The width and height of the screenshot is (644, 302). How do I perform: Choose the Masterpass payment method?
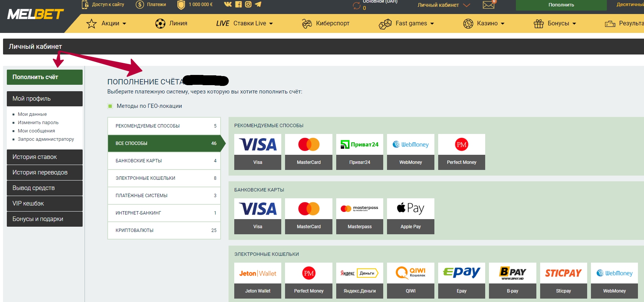coord(360,216)
